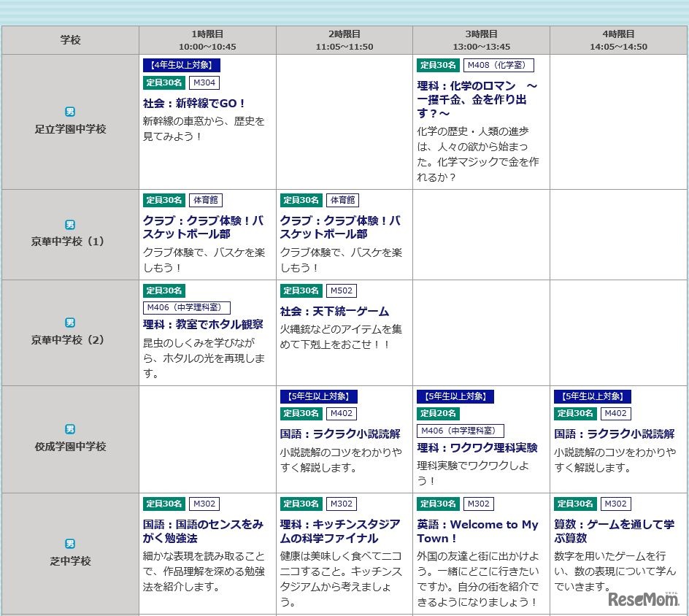
Task: Click the 1時限目 column header
Action: pos(207,40)
